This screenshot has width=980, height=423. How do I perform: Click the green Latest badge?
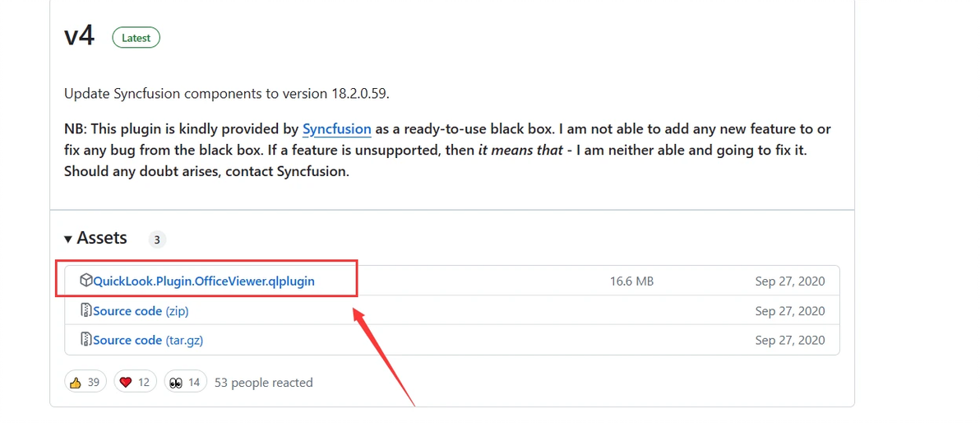tap(136, 38)
